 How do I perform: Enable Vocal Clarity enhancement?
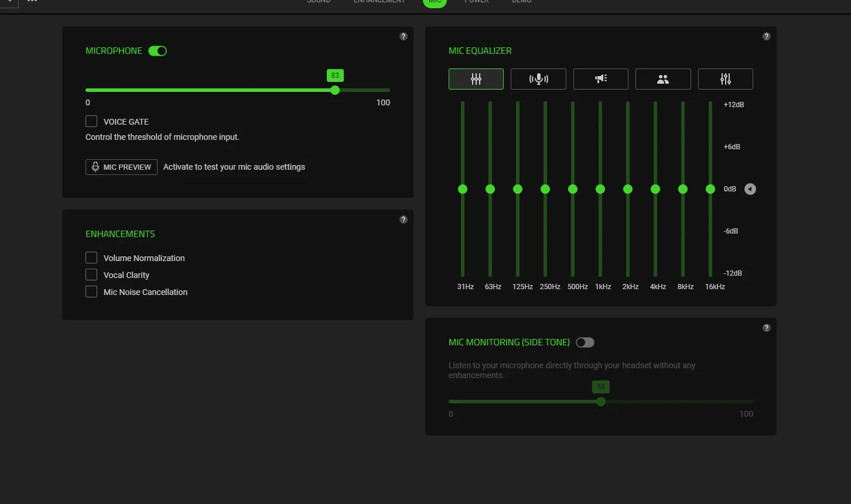pyautogui.click(x=91, y=275)
